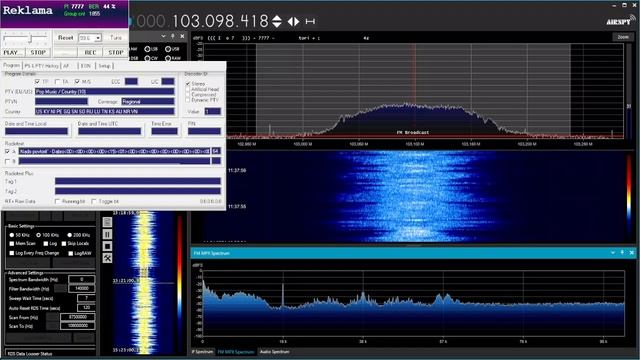Close the panel behind the RDS window
The image size is (640, 360).
pos(182,36)
